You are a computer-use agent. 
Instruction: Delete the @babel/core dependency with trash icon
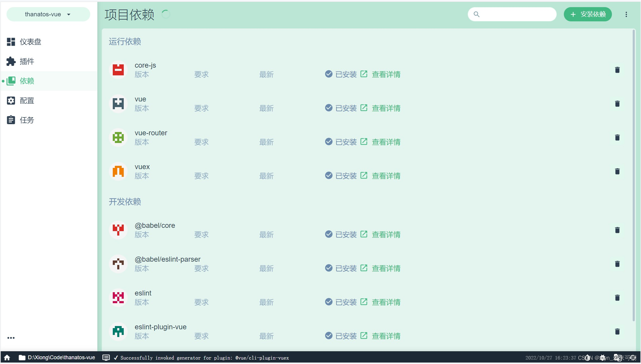[x=617, y=230]
